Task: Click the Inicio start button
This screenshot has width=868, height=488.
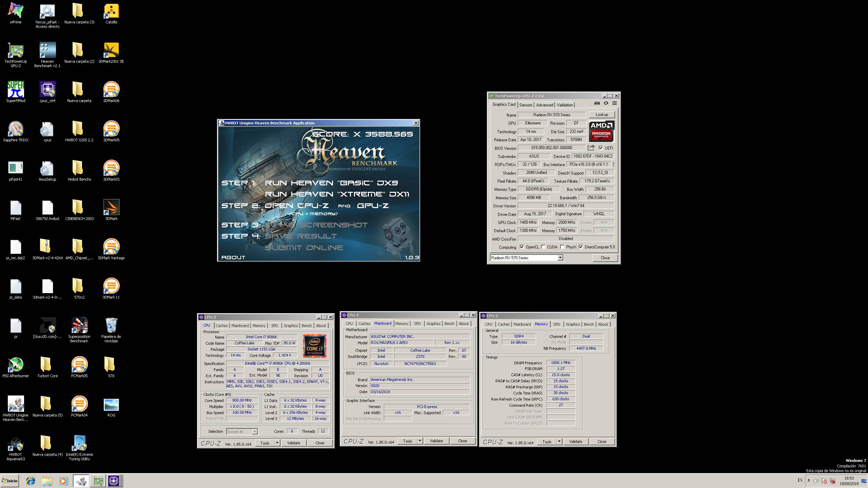Action: click(x=10, y=481)
